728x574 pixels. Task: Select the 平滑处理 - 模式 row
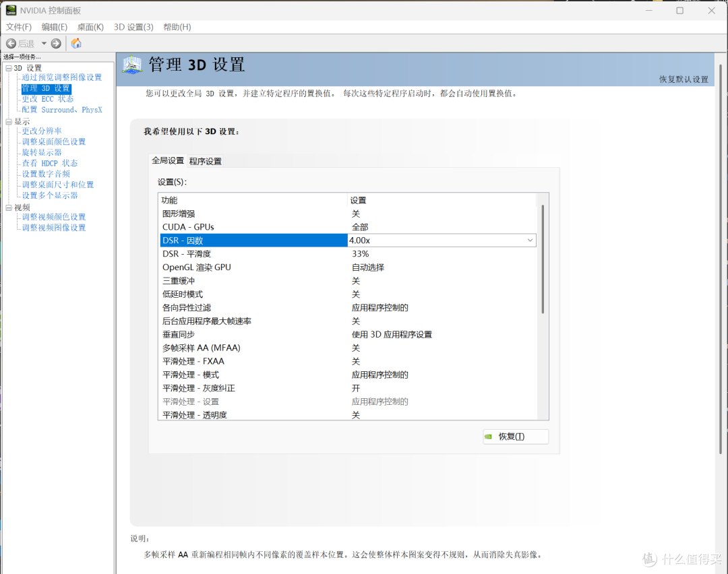347,375
